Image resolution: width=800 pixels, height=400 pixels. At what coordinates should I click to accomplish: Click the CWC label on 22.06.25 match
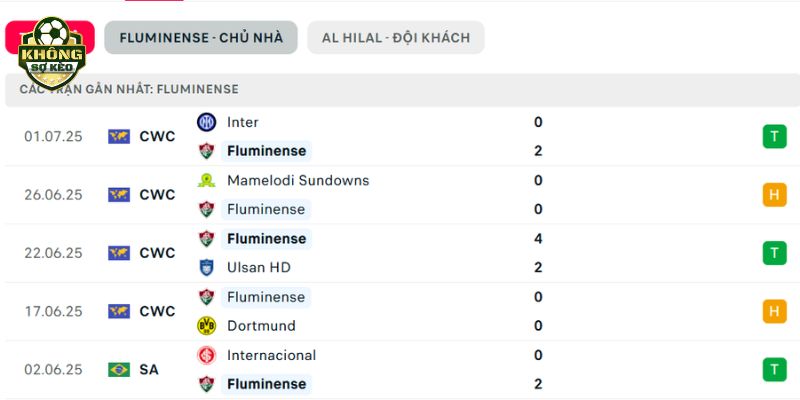[x=157, y=253]
